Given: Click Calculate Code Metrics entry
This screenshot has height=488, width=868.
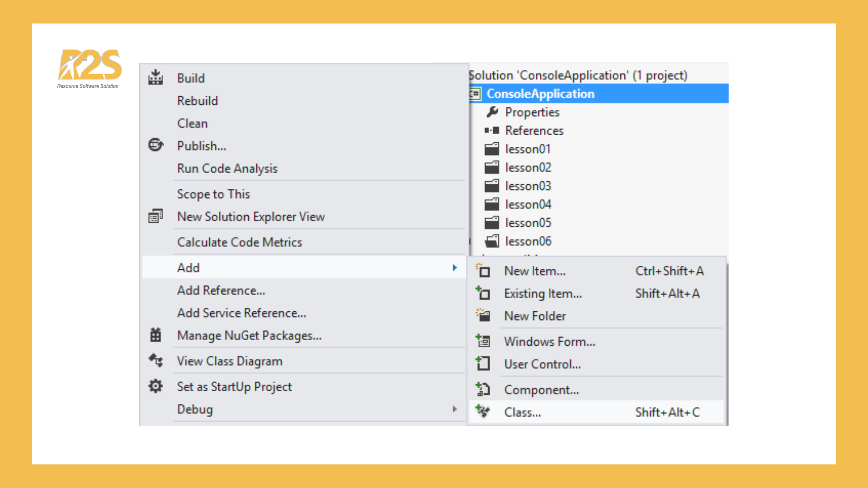Looking at the screenshot, I should [x=239, y=242].
